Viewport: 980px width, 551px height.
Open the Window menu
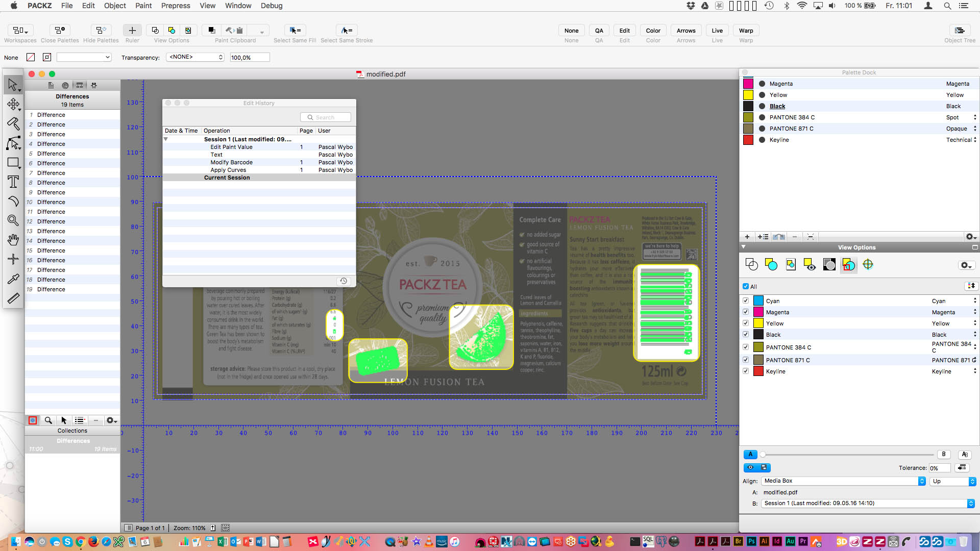pos(238,6)
